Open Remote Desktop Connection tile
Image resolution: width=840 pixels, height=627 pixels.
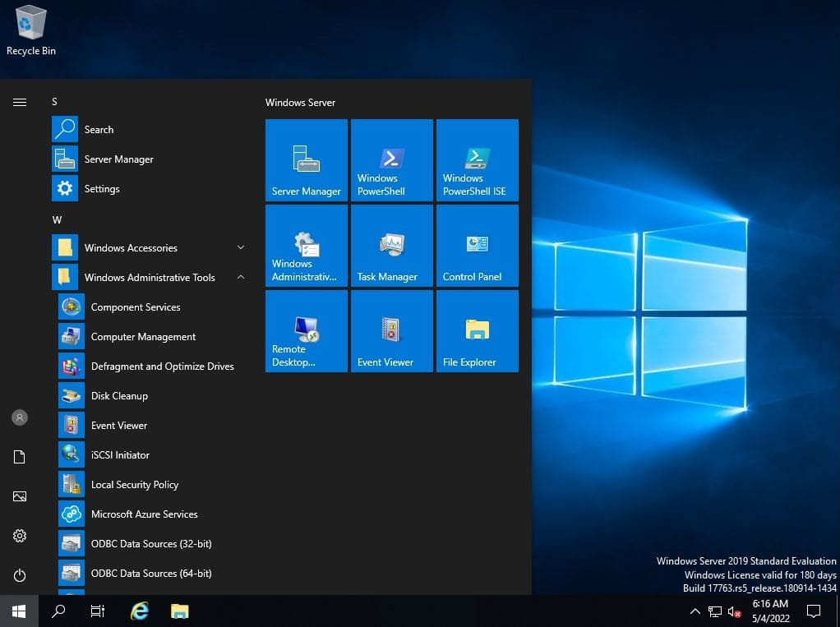[307, 331]
